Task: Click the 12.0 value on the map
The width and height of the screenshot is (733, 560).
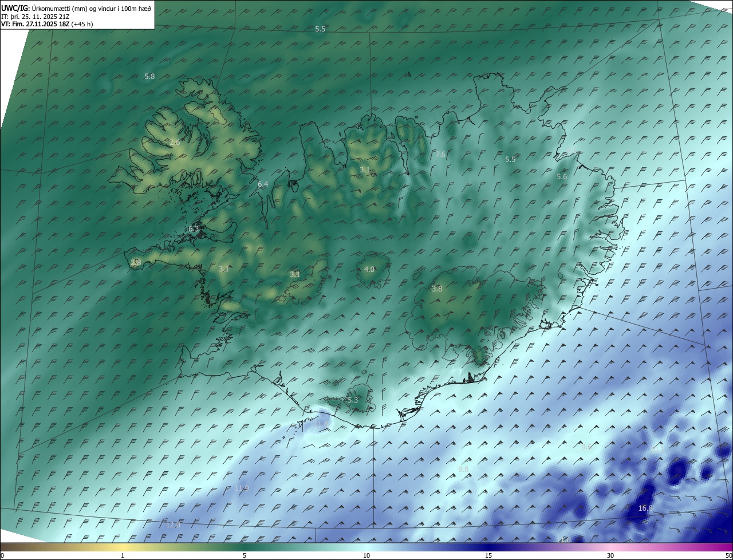Action: click(x=173, y=525)
